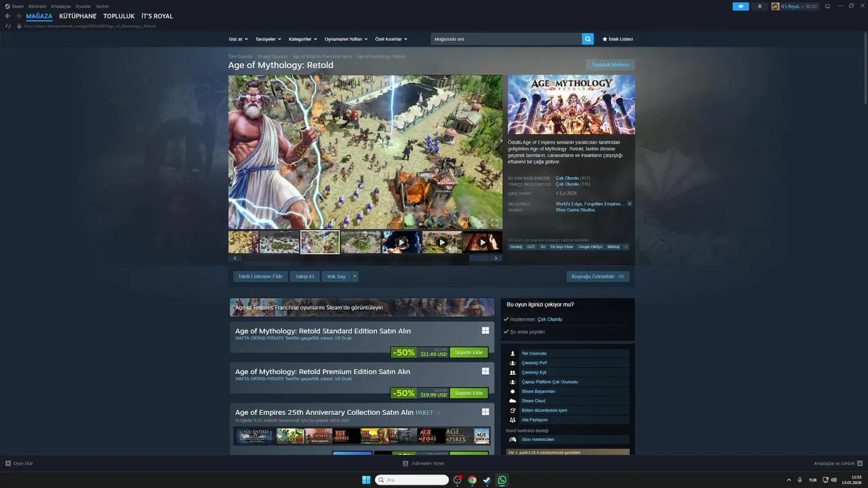This screenshot has height=488, width=868.
Task: Open the Arkadaşlar menu
Action: point(61,6)
